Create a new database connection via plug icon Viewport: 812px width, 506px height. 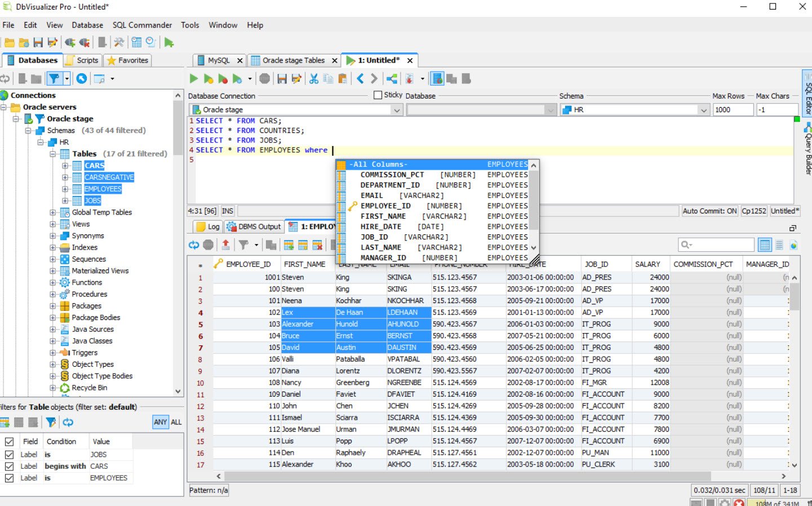[x=69, y=41]
